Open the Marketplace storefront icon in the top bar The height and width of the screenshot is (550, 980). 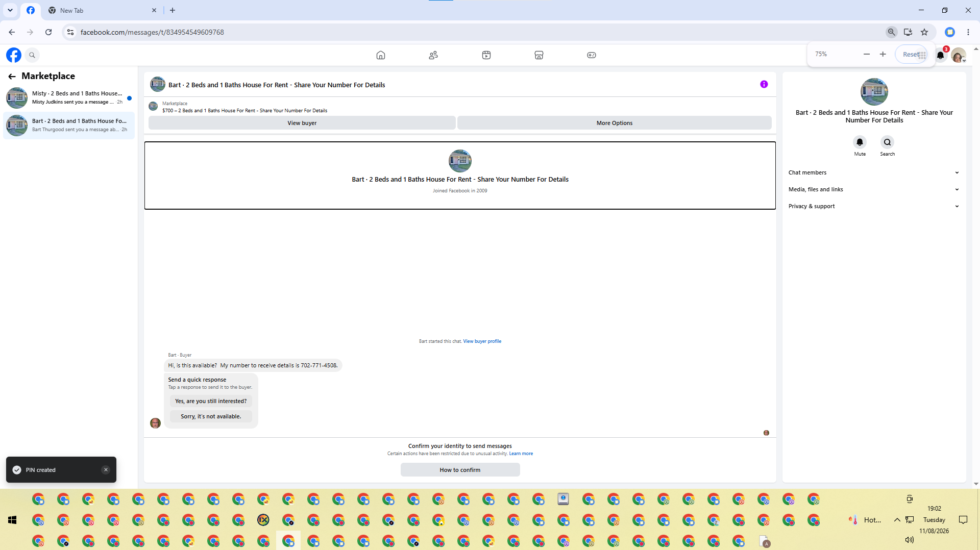[539, 55]
